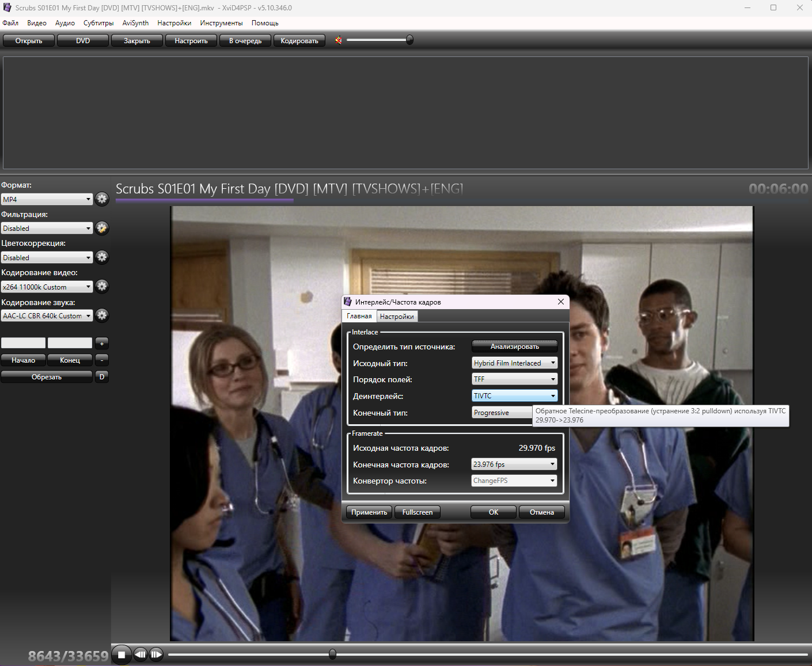Open the Субтитры menu
Image resolution: width=812 pixels, height=666 pixels.
pos(98,23)
